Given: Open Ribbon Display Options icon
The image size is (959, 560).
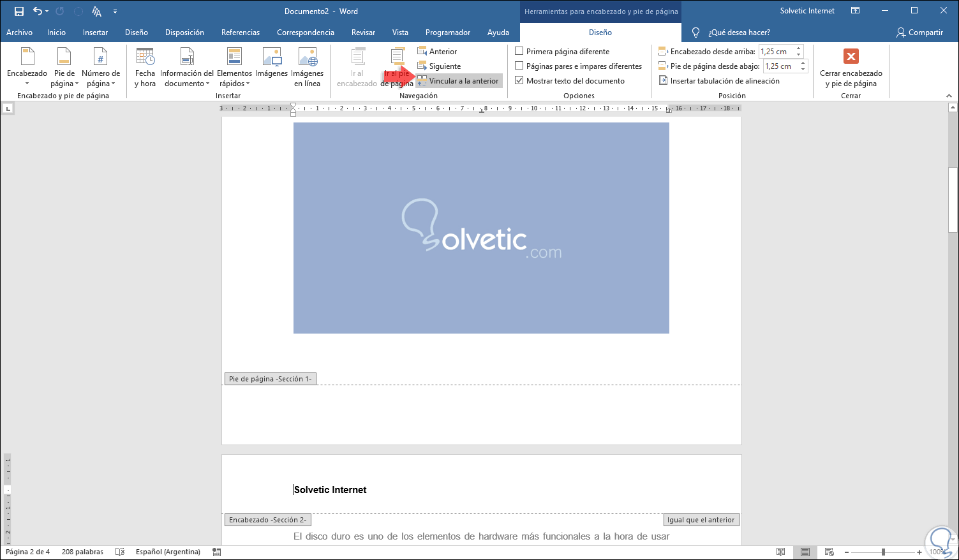Looking at the screenshot, I should click(856, 11).
